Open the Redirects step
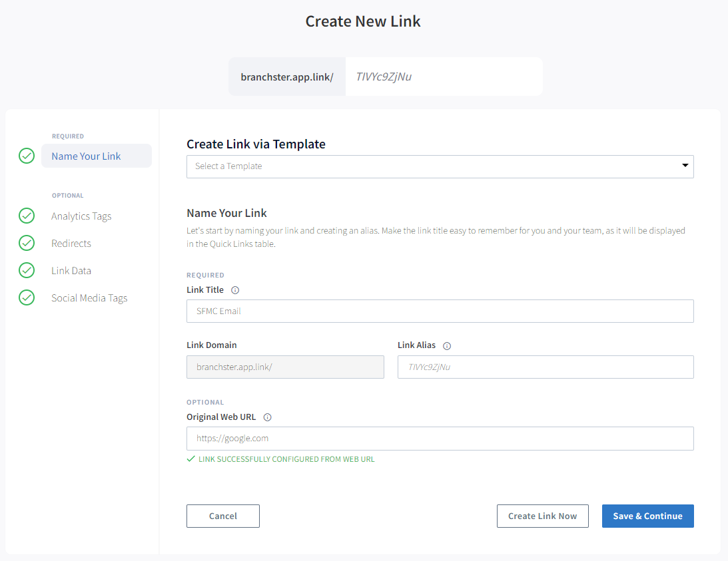Image resolution: width=728 pixels, height=561 pixels. point(71,243)
